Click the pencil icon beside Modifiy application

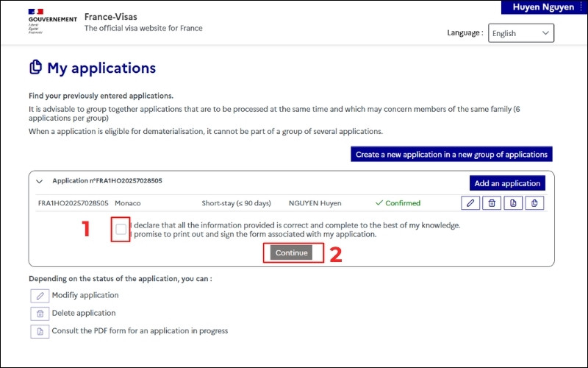click(x=39, y=296)
